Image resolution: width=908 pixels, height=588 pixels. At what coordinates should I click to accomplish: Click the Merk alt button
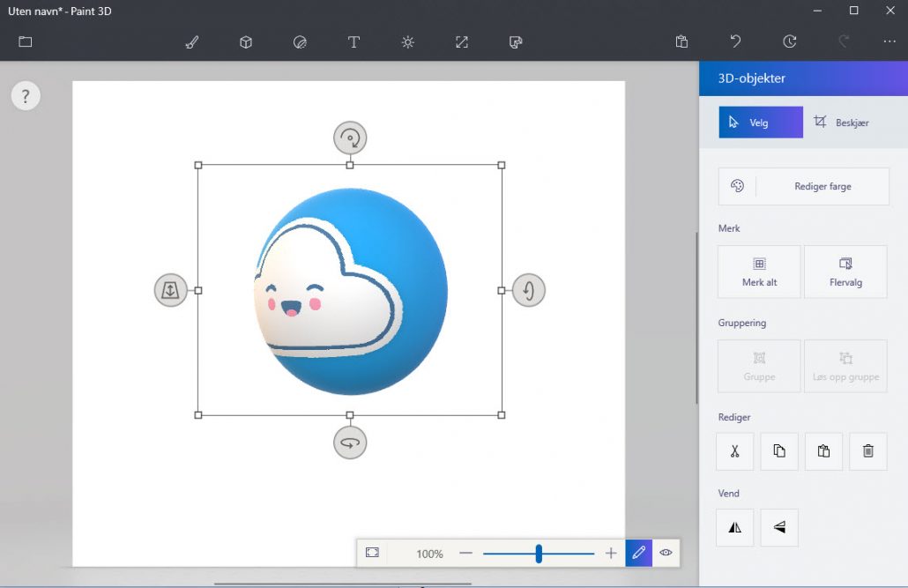tap(759, 272)
